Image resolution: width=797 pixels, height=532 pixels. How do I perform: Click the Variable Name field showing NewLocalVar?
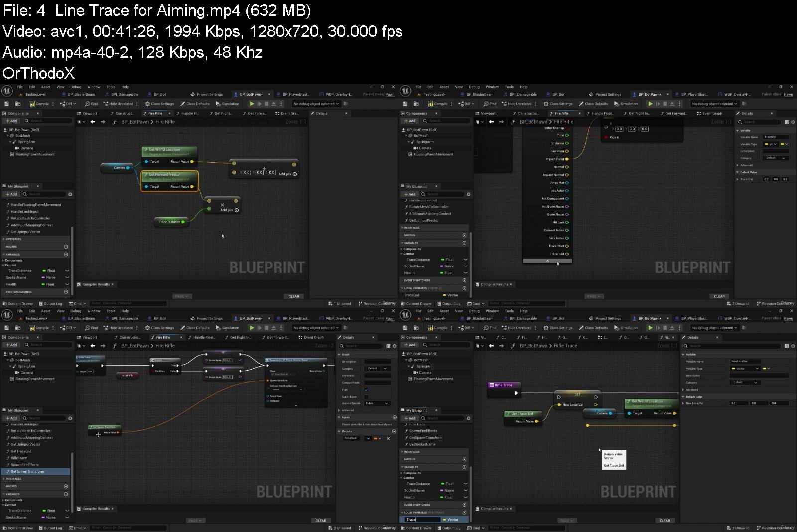coord(745,361)
